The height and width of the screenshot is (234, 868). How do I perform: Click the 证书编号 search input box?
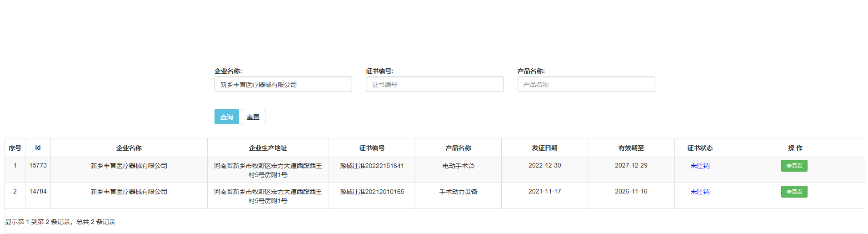434,84
